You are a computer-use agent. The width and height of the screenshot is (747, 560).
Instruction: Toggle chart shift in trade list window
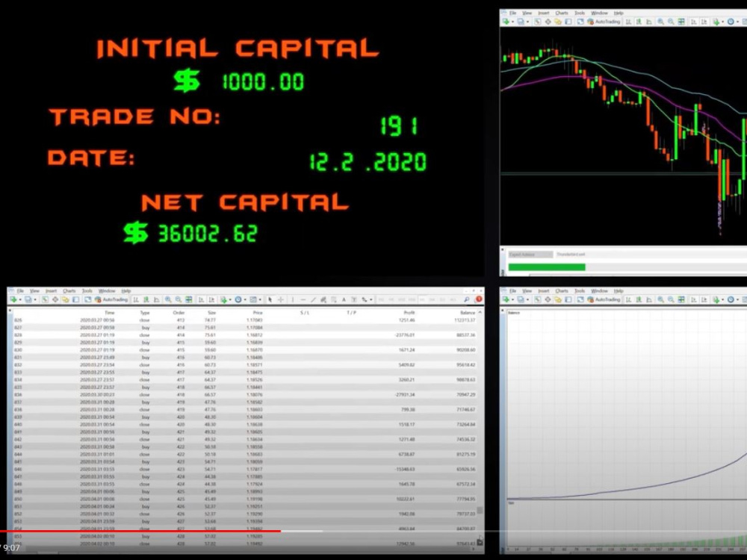click(x=211, y=299)
